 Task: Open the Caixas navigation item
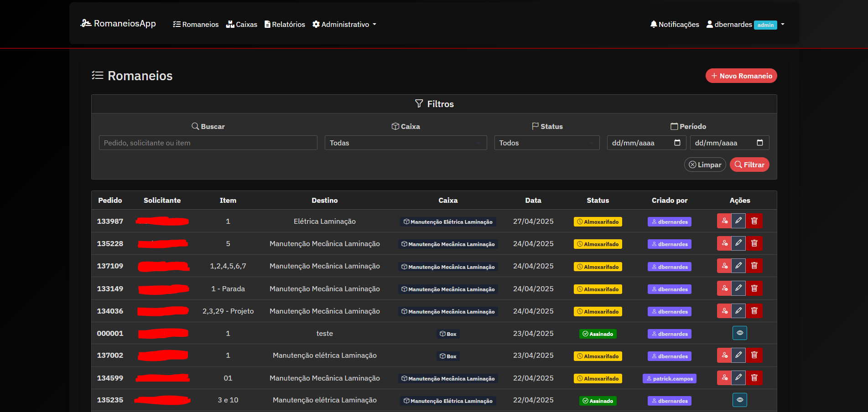tap(242, 25)
